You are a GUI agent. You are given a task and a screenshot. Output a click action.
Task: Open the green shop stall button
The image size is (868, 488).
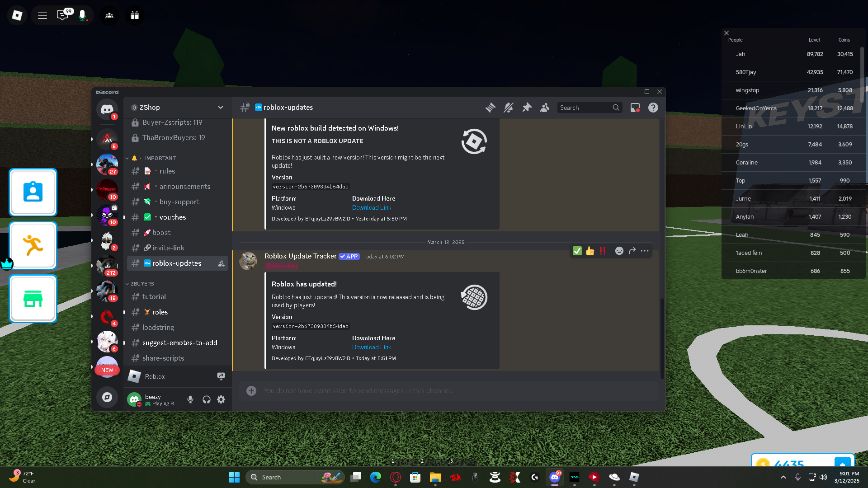tap(33, 299)
